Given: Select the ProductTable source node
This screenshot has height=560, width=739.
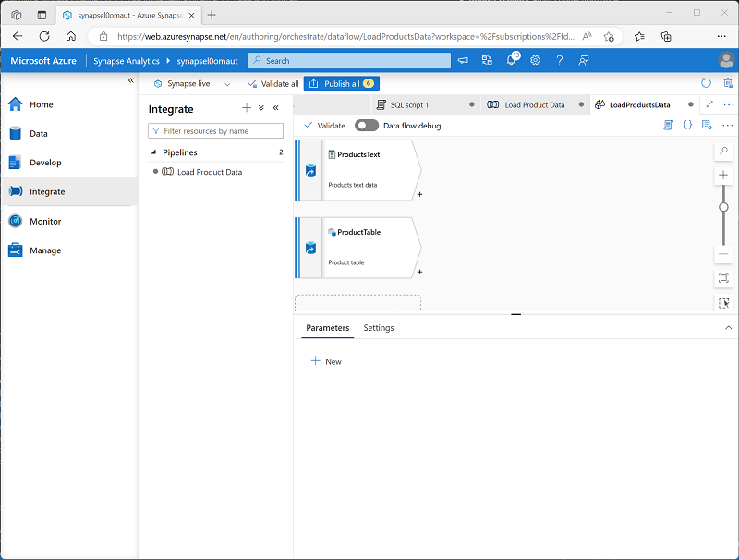Looking at the screenshot, I should point(358,248).
